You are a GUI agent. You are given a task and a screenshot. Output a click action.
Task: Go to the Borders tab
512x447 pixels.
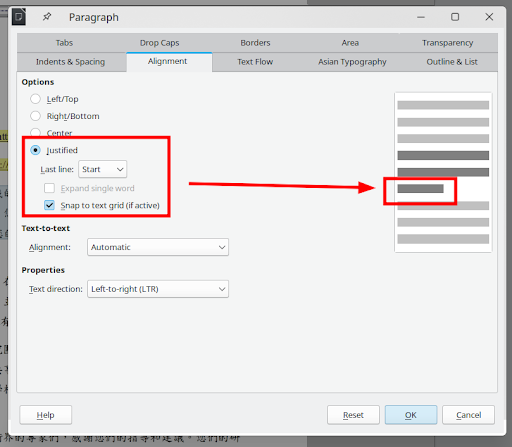tap(255, 43)
